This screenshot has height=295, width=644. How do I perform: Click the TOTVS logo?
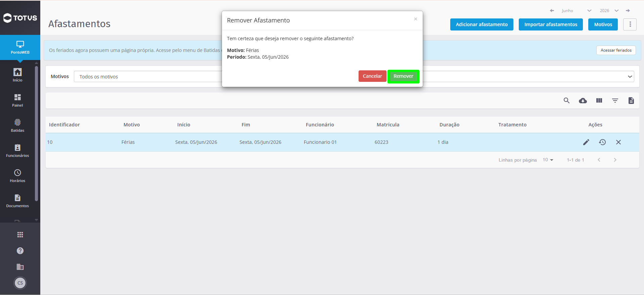pyautogui.click(x=20, y=18)
